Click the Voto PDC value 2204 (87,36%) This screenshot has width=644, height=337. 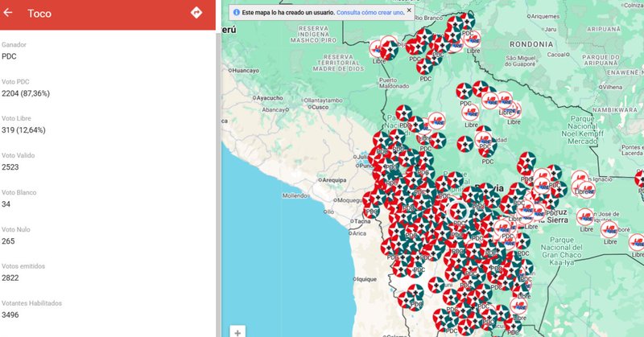tap(26, 93)
